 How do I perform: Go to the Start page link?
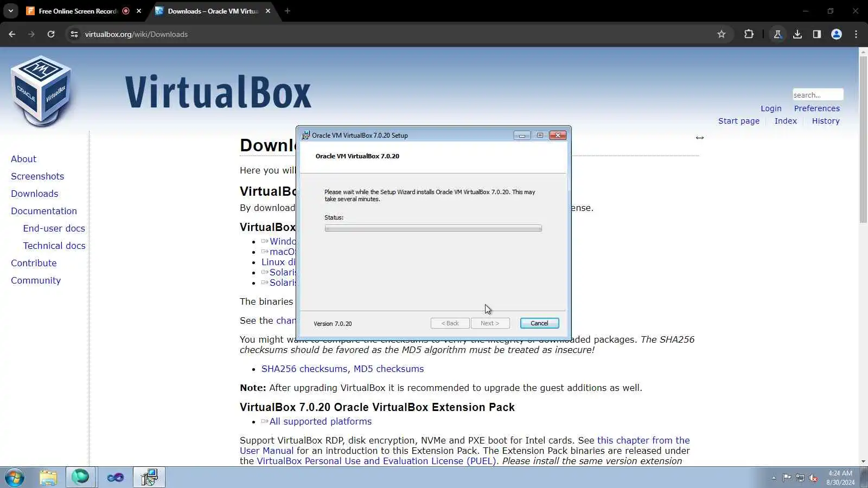(739, 121)
